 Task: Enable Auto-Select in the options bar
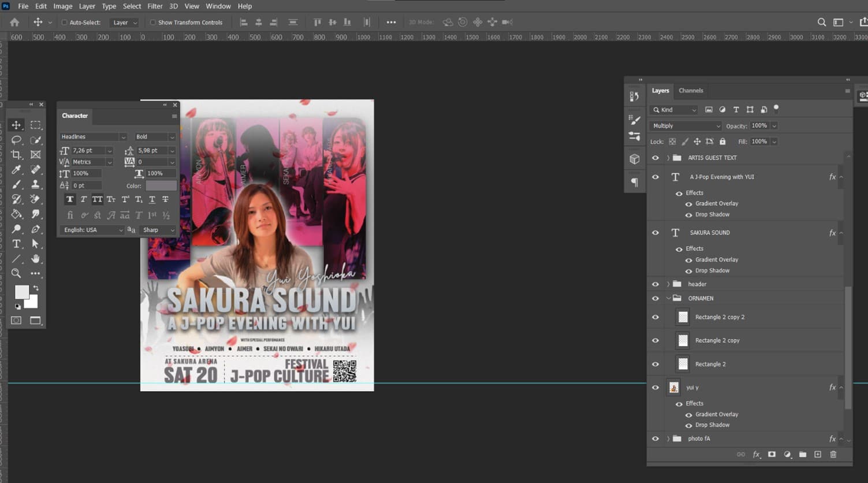coord(65,22)
